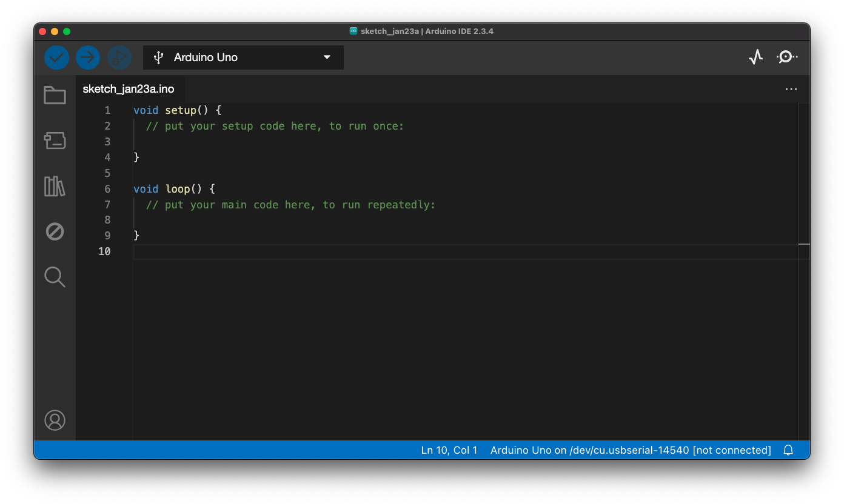Screen dimensions: 844x504
Task: Open the Sketchbook folder panel
Action: tap(55, 95)
